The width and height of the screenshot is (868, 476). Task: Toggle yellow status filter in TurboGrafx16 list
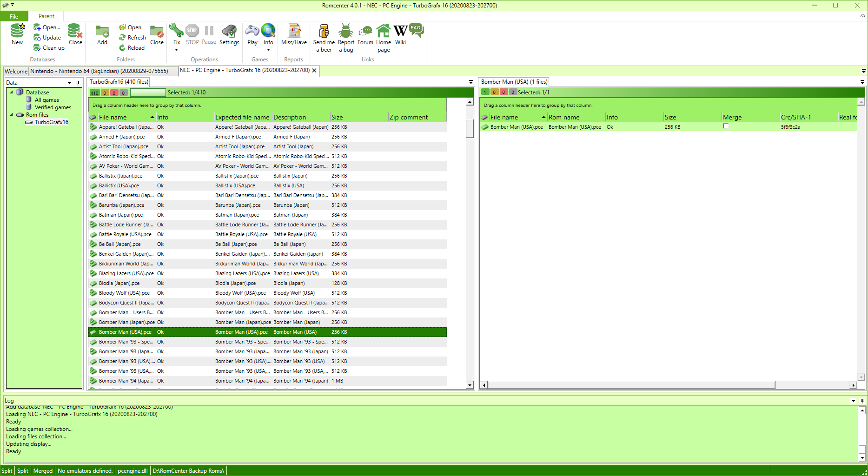point(105,93)
